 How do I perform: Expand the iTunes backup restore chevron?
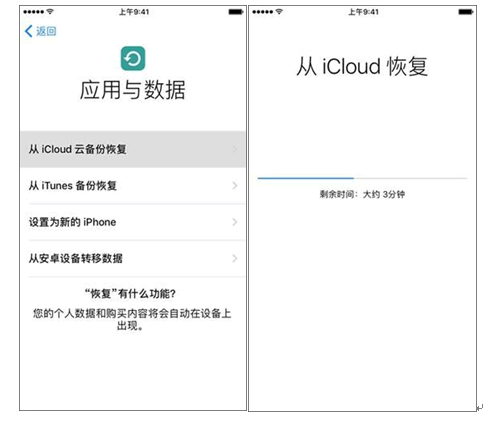click(x=235, y=186)
